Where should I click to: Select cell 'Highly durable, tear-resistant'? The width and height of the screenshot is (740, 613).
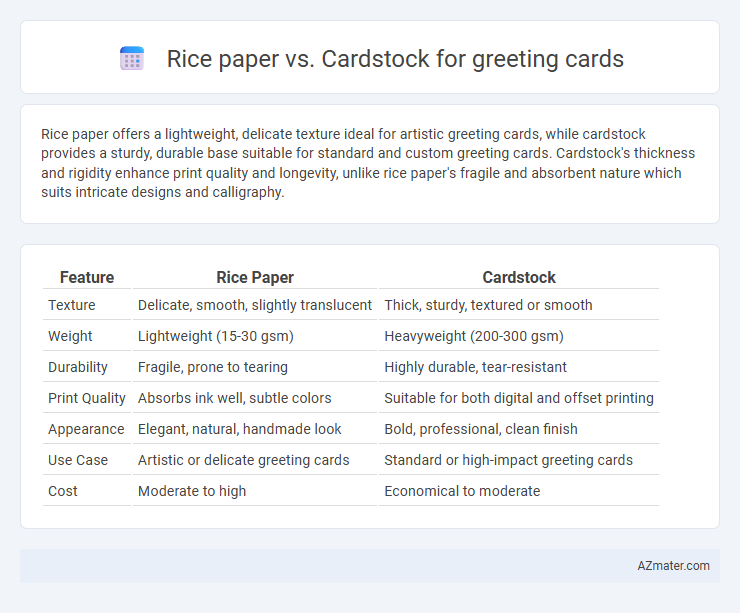(519, 367)
